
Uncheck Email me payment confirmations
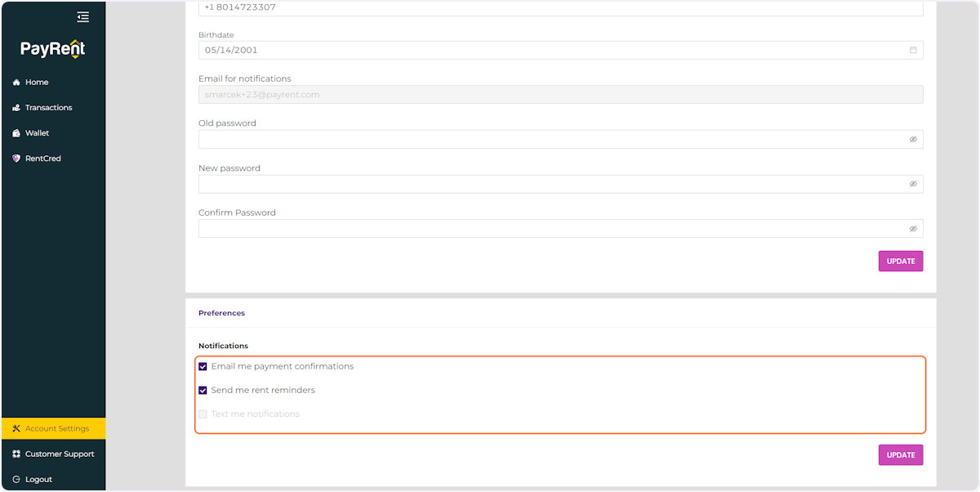coord(203,366)
